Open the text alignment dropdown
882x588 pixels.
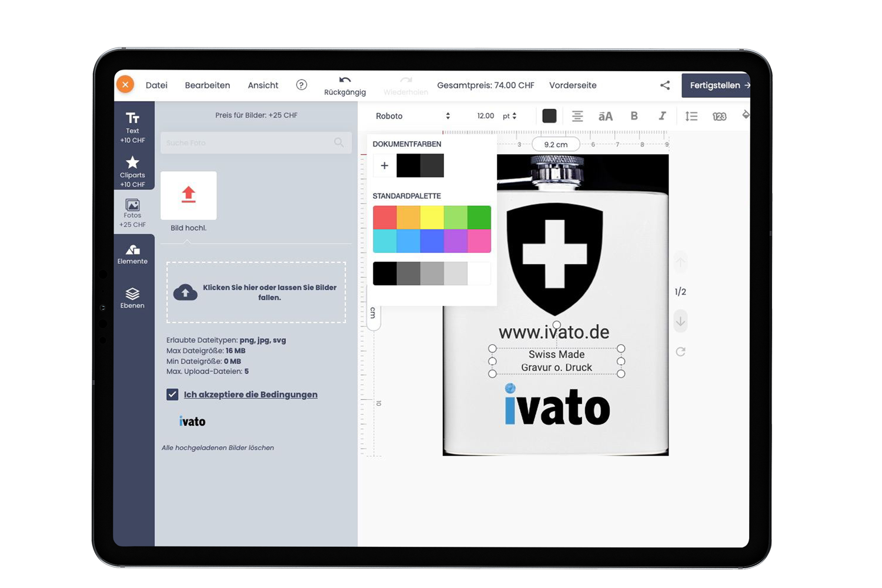(x=577, y=116)
